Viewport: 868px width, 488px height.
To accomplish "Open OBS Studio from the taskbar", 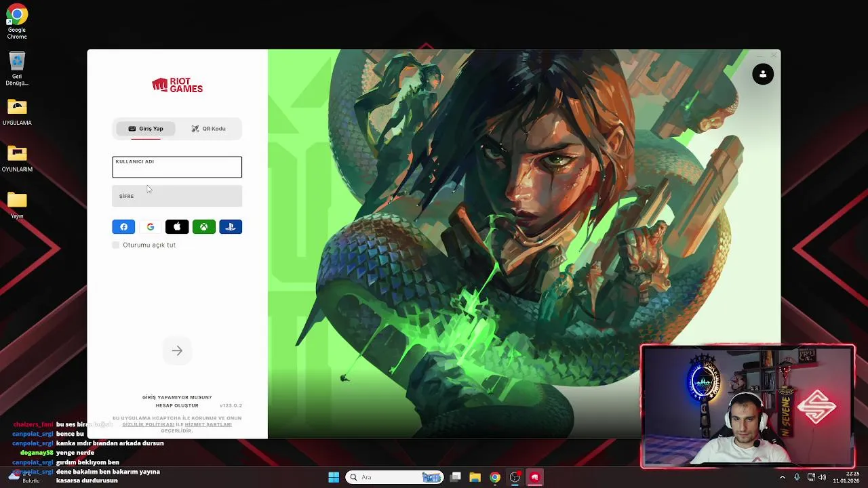I will (515, 477).
